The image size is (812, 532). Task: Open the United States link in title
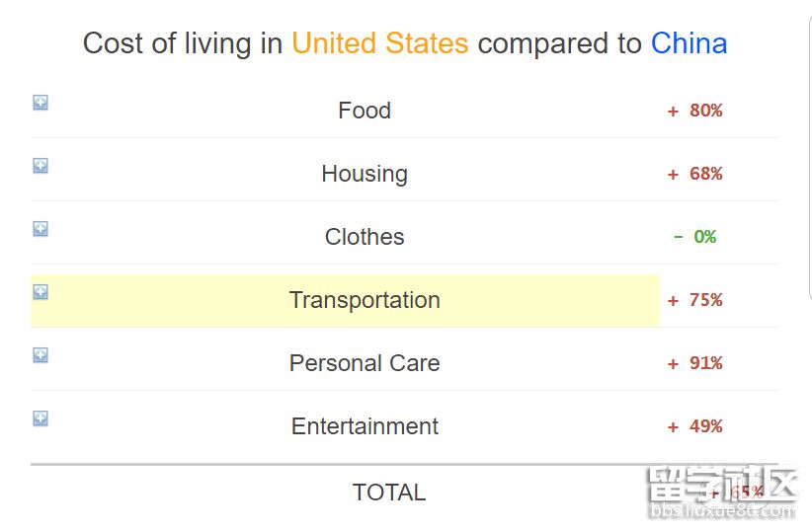[x=379, y=43]
